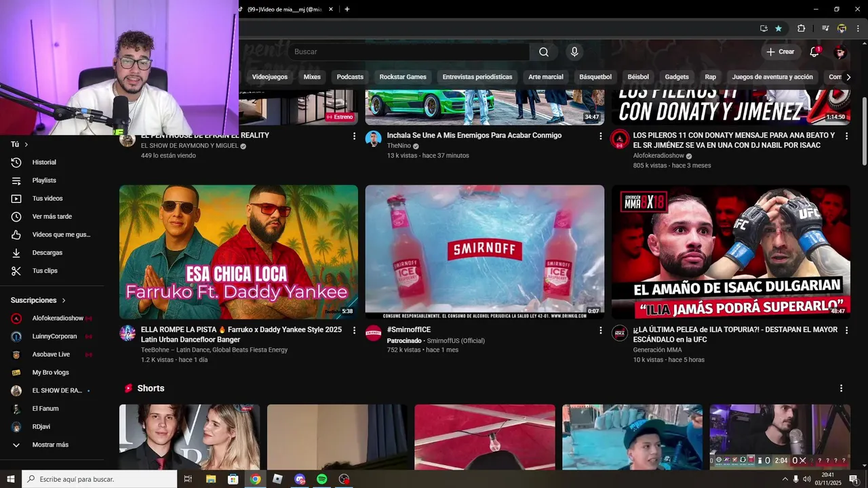Screen dimensions: 868x488
Task: Expand the Tú section
Action: tap(20, 144)
